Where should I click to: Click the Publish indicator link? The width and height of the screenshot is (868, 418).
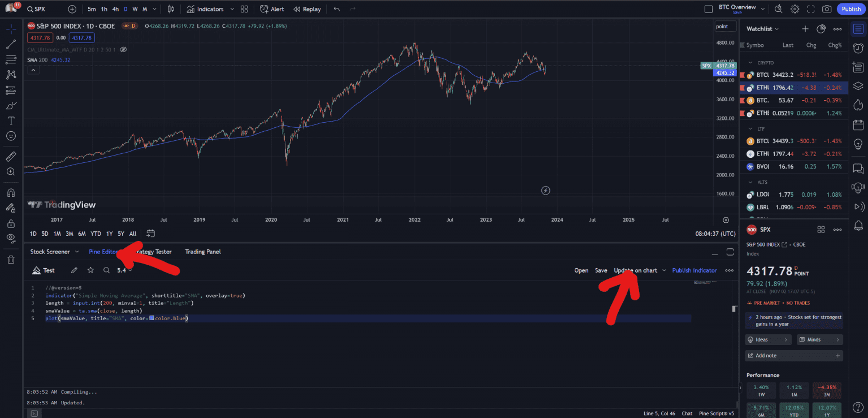(695, 270)
